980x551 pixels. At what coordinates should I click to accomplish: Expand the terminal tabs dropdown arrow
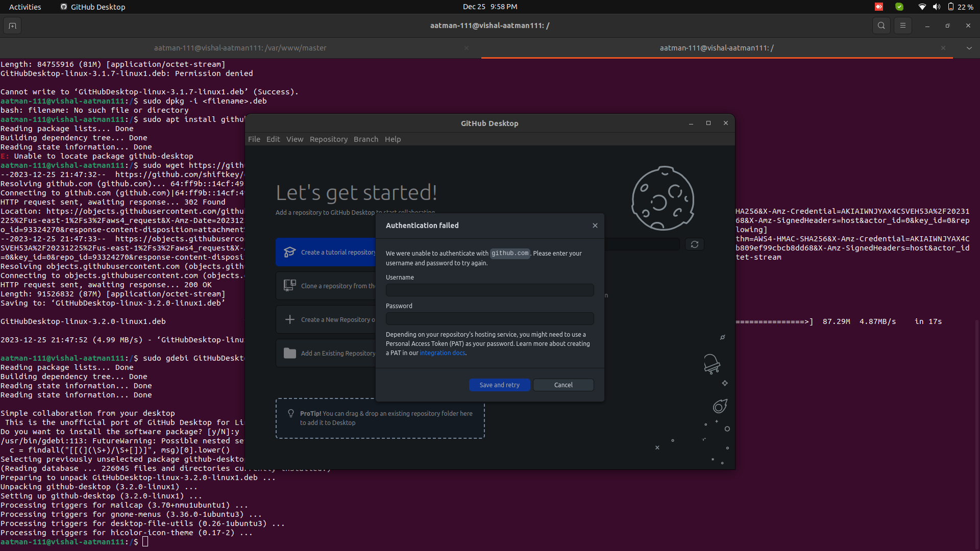tap(969, 48)
